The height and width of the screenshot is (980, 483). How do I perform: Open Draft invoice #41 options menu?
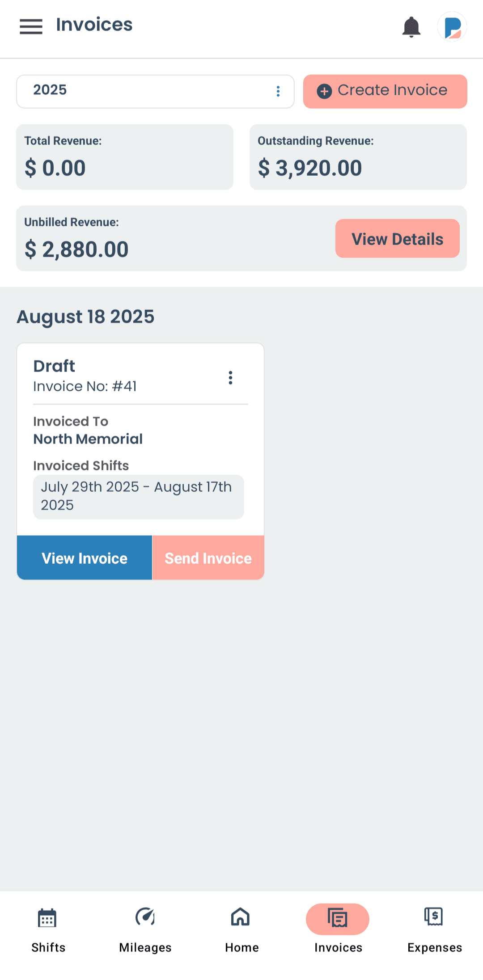230,378
